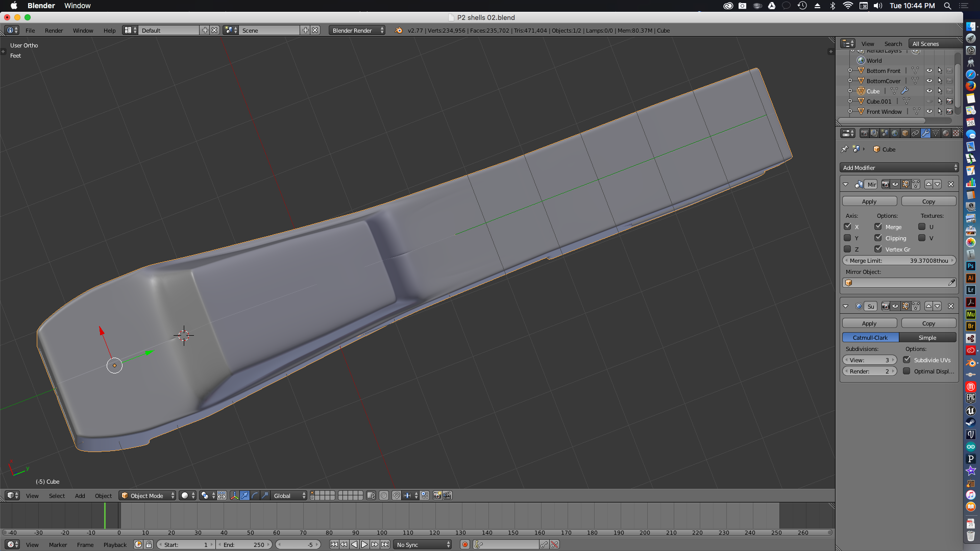Open the No Sync dropdown in timeline
Screen dimensions: 980x551
pos(423,544)
